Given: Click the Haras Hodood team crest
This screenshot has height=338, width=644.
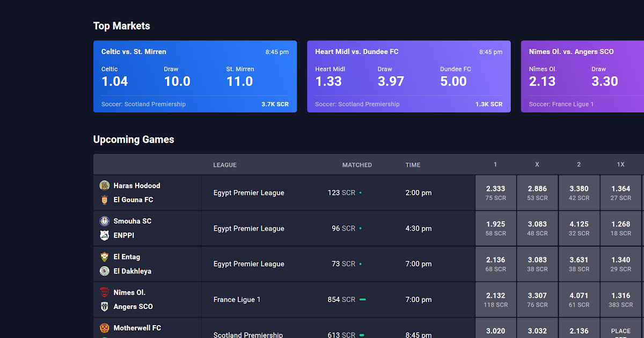Looking at the screenshot, I should (105, 185).
